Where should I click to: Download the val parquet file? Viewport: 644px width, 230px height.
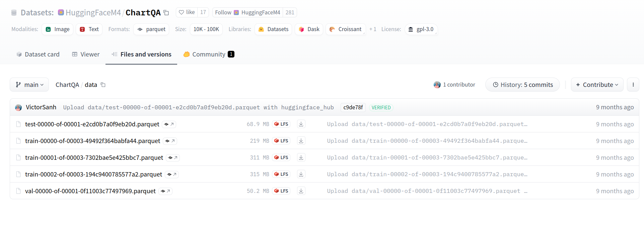click(x=301, y=191)
